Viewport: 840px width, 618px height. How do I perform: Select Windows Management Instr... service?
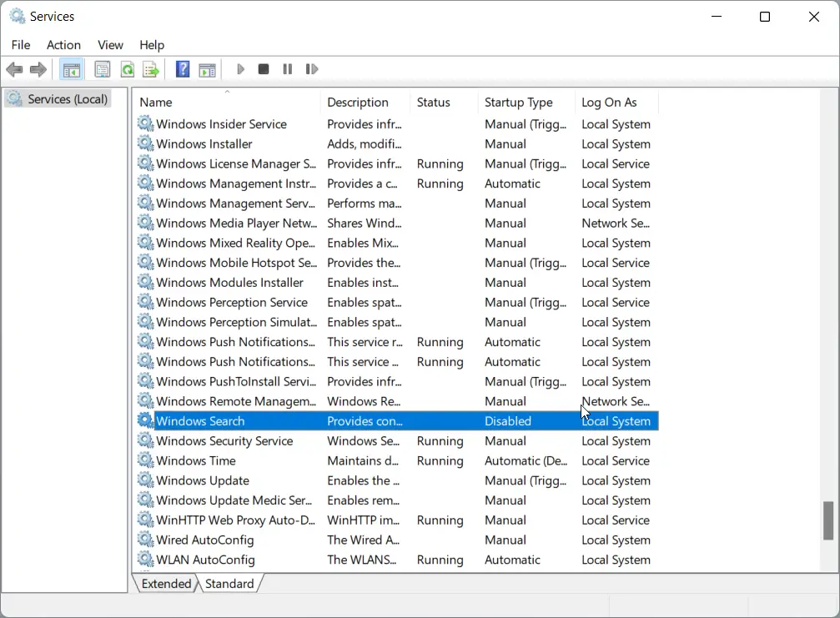click(x=236, y=183)
